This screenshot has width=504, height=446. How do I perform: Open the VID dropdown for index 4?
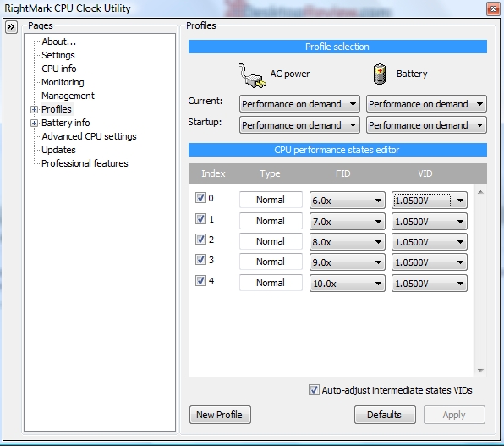pyautogui.click(x=429, y=284)
